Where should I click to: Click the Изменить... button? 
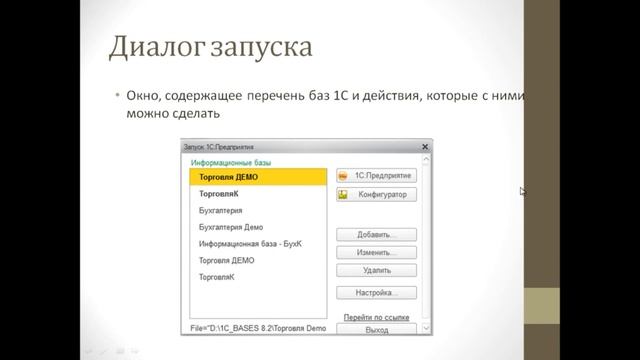click(376, 253)
